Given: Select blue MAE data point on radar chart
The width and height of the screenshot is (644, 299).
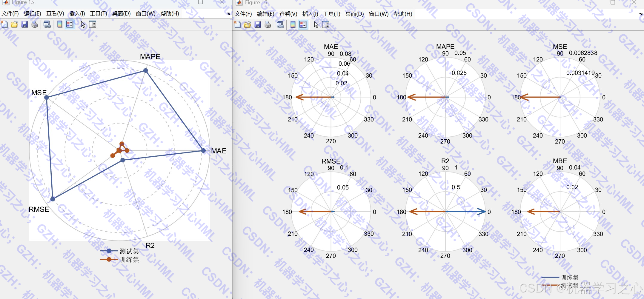Looking at the screenshot, I should (203, 150).
